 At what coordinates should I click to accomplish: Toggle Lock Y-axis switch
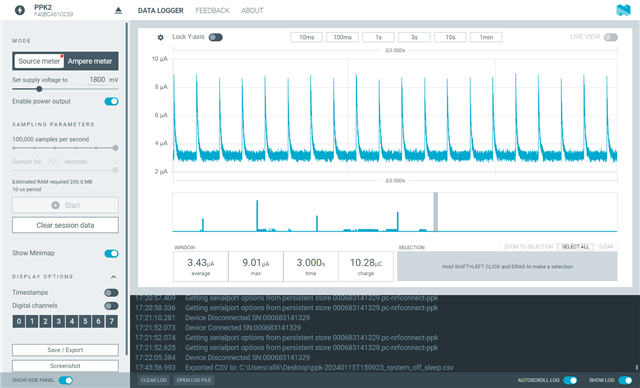216,38
